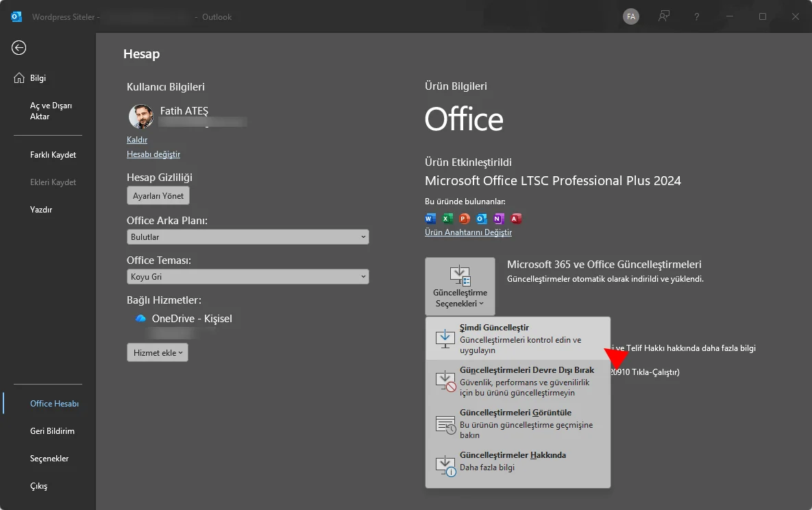Image resolution: width=812 pixels, height=510 pixels.
Task: Click the Şimdi Güncelleştir download icon
Action: 445,339
